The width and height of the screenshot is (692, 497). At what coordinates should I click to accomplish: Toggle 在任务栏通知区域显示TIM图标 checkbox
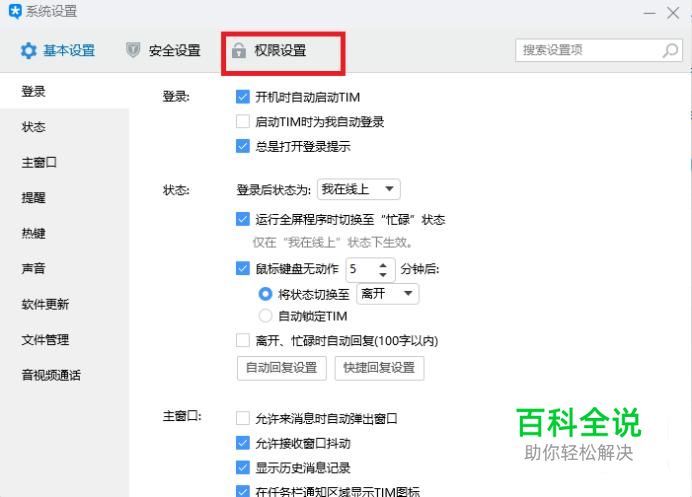[243, 491]
